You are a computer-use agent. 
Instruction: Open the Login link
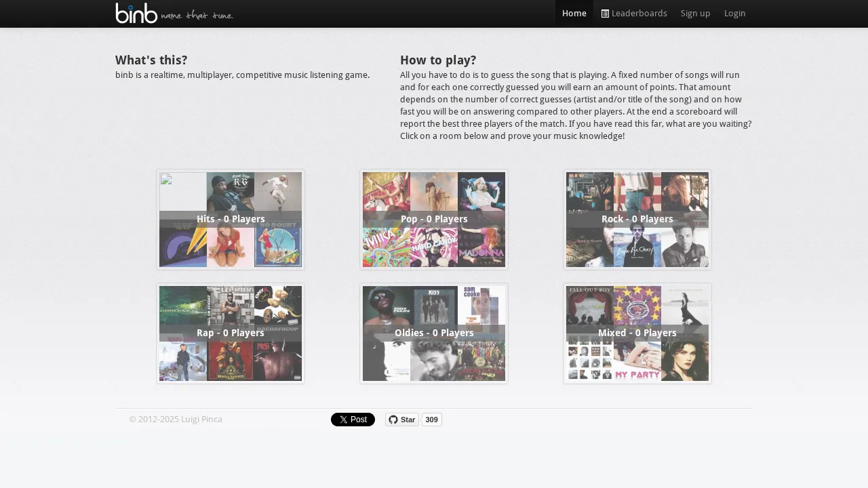tap(735, 14)
